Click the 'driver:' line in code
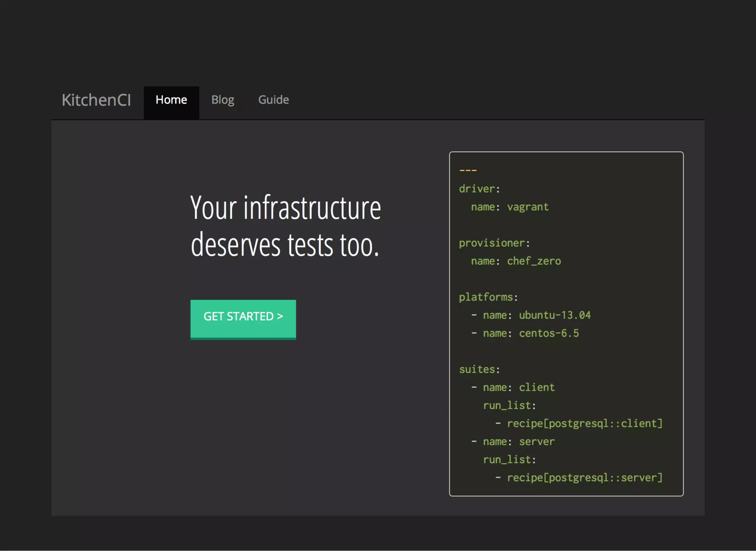 tap(479, 189)
